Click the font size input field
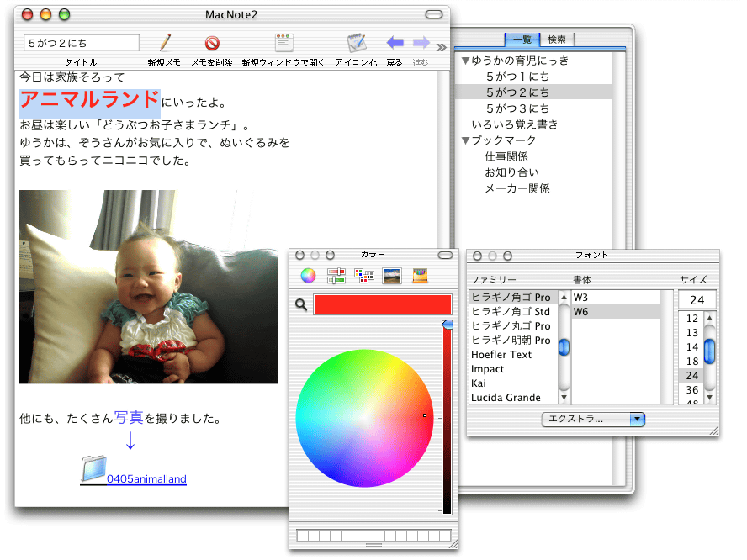The image size is (747, 560). click(697, 300)
